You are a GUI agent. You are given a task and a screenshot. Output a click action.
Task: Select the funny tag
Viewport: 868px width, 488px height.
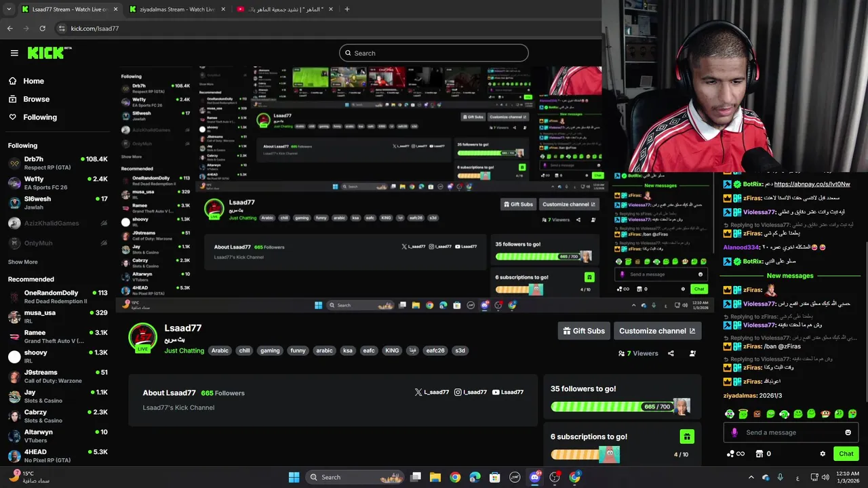pos(298,350)
